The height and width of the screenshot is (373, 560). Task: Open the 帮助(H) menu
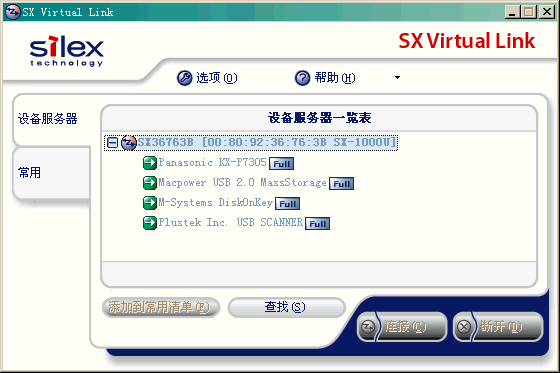tap(325, 78)
